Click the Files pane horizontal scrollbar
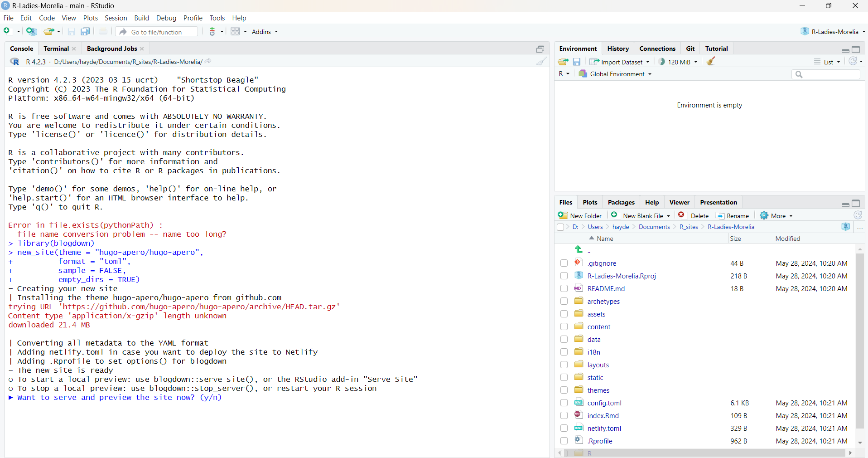The image size is (868, 458). (x=705, y=453)
